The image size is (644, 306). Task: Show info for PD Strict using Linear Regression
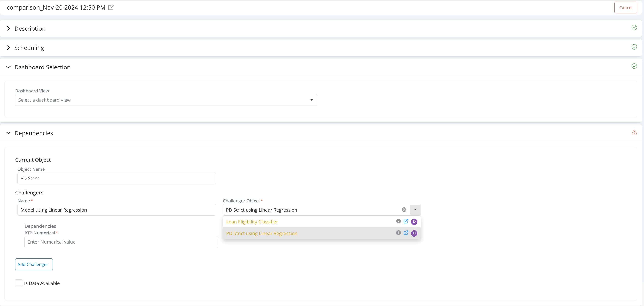[x=399, y=233]
